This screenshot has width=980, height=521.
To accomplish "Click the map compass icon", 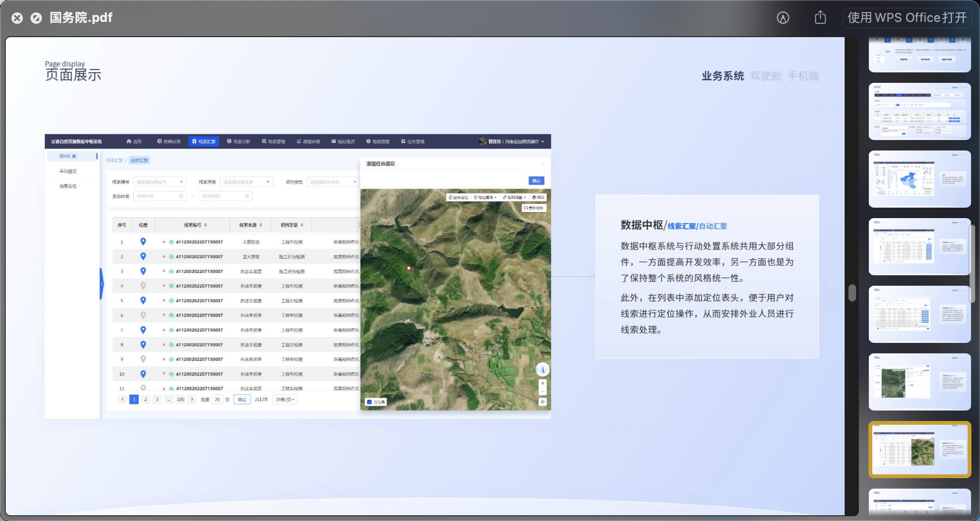I will click(542, 369).
